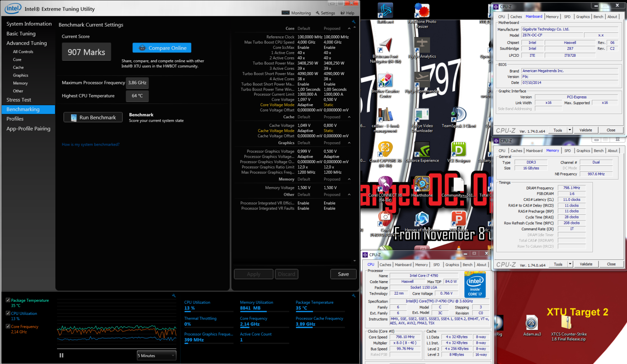
Task: Click the Monitoring icon in the XTU header
Action: [285, 13]
